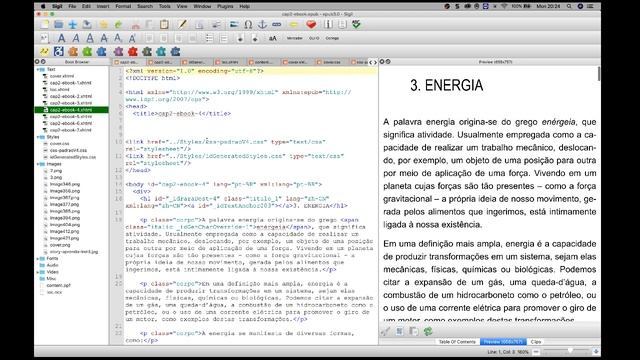The width and height of the screenshot is (640, 360).
Task: Click line 1 xml declaration in code editor
Action: tap(194, 71)
